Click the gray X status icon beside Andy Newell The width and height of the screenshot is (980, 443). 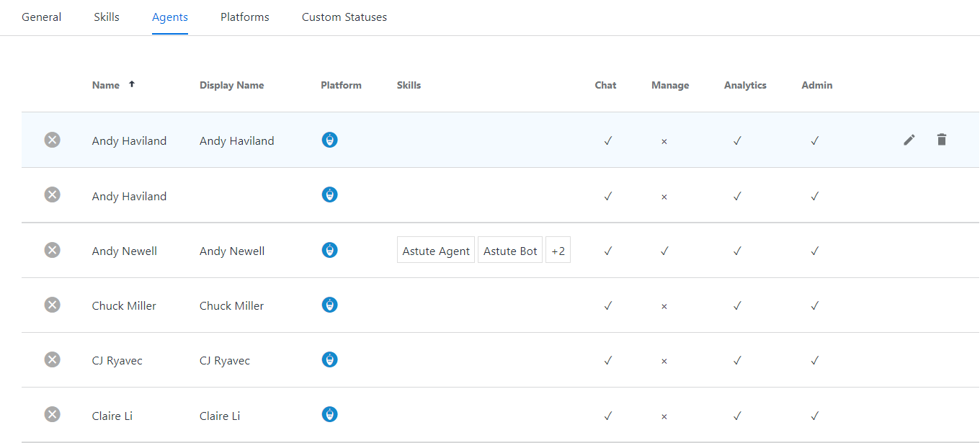52,250
